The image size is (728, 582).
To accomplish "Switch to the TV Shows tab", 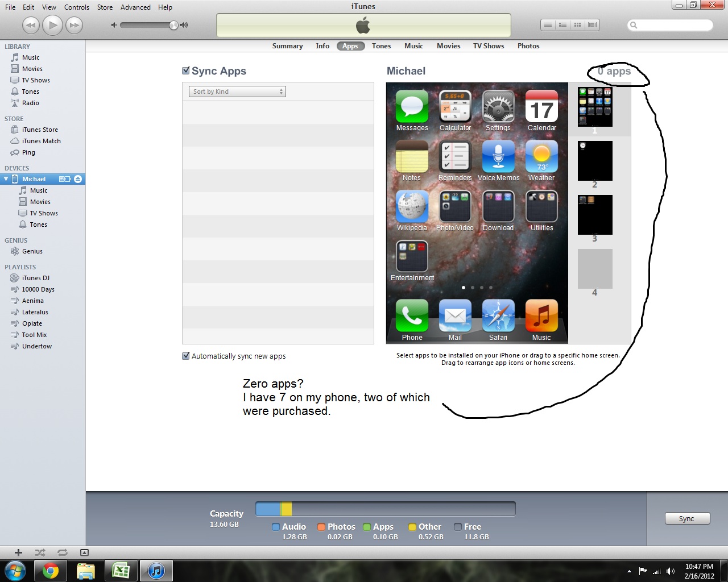I will tap(489, 46).
